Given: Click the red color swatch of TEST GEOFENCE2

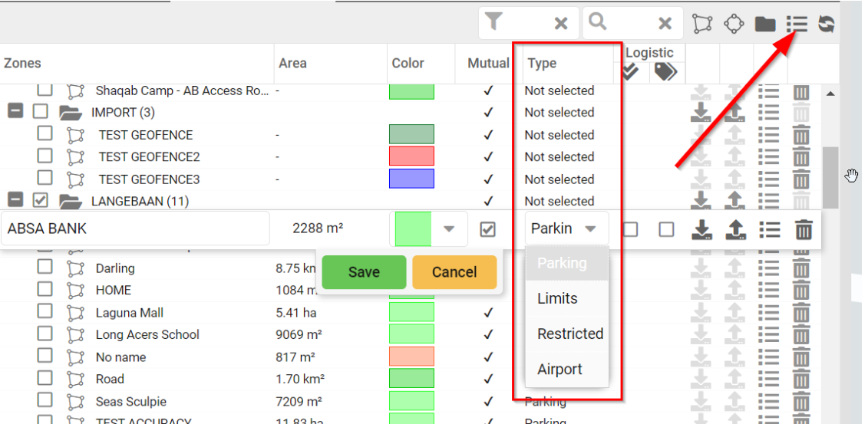Looking at the screenshot, I should coord(411,156).
